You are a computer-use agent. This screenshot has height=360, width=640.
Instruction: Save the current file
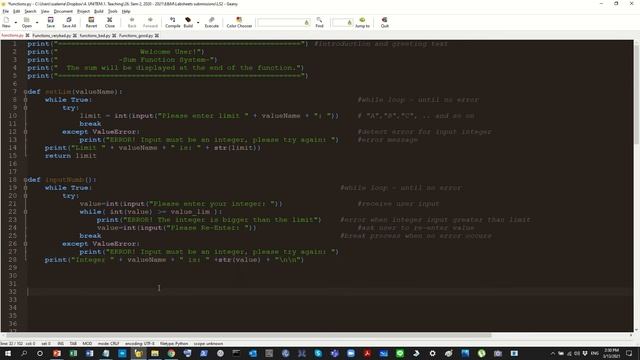(x=51, y=22)
